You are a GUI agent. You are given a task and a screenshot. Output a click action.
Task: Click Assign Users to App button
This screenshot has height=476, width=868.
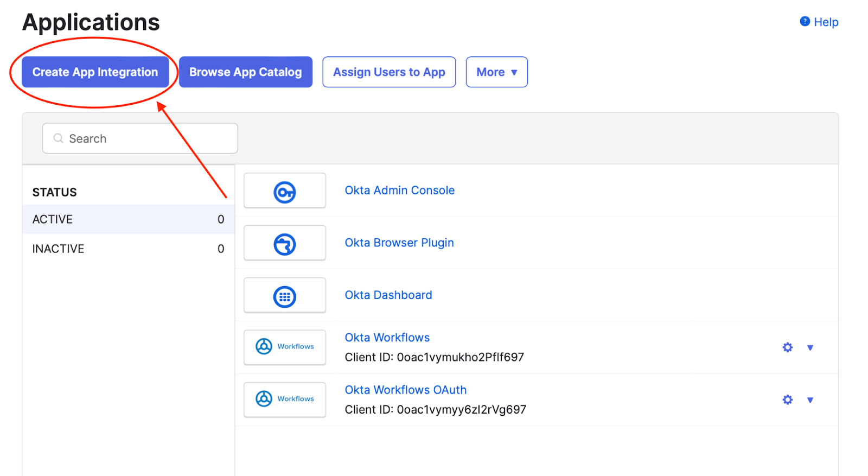389,72
